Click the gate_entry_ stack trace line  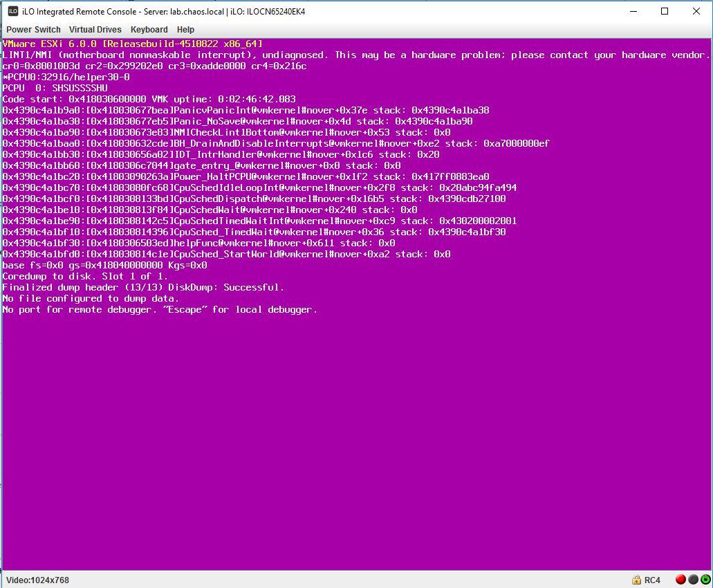pyautogui.click(x=201, y=165)
